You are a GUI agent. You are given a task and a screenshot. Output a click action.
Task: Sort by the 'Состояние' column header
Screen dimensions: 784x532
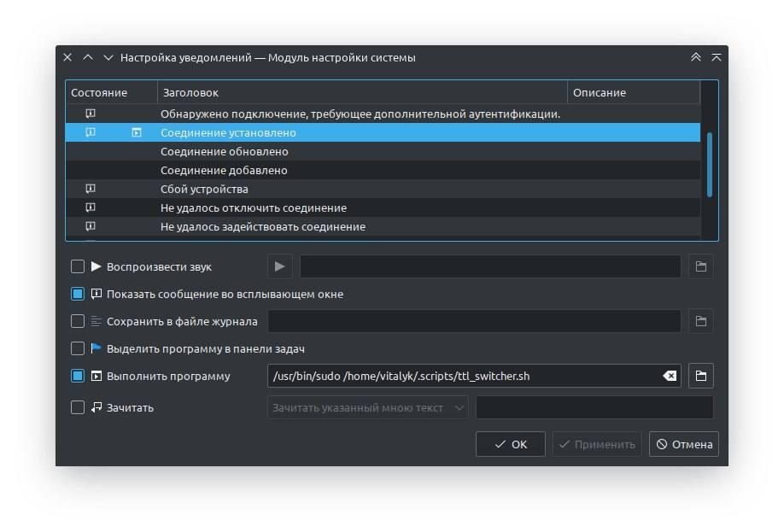pyautogui.click(x=112, y=92)
